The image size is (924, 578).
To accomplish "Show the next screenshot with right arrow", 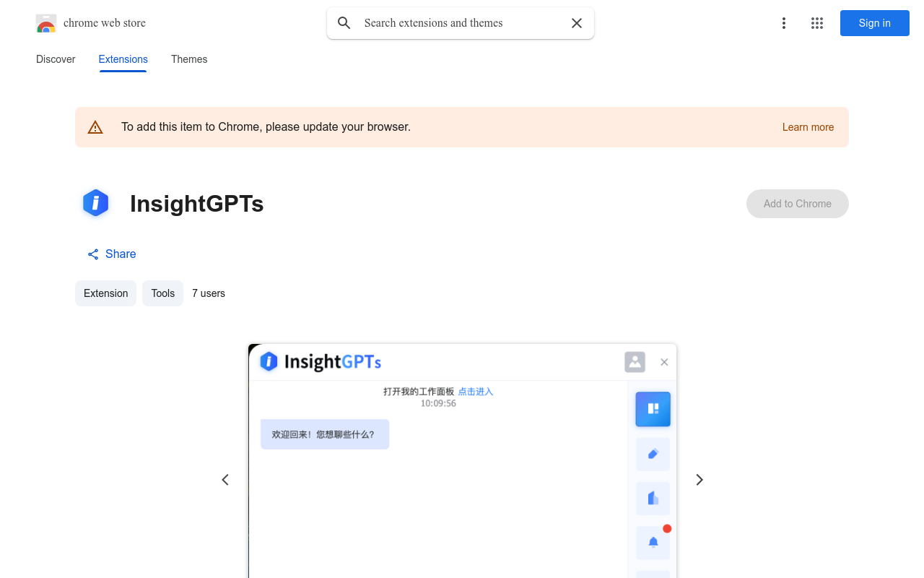I will [x=699, y=480].
